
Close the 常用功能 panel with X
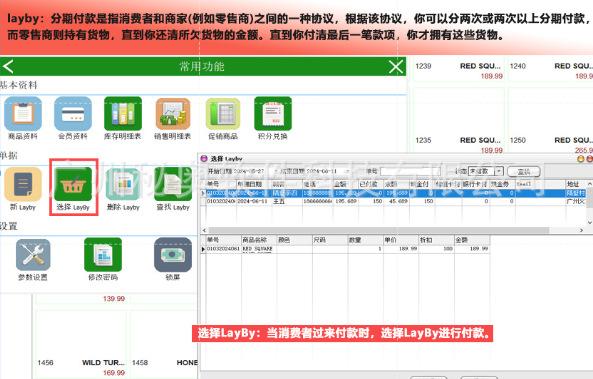(396, 67)
